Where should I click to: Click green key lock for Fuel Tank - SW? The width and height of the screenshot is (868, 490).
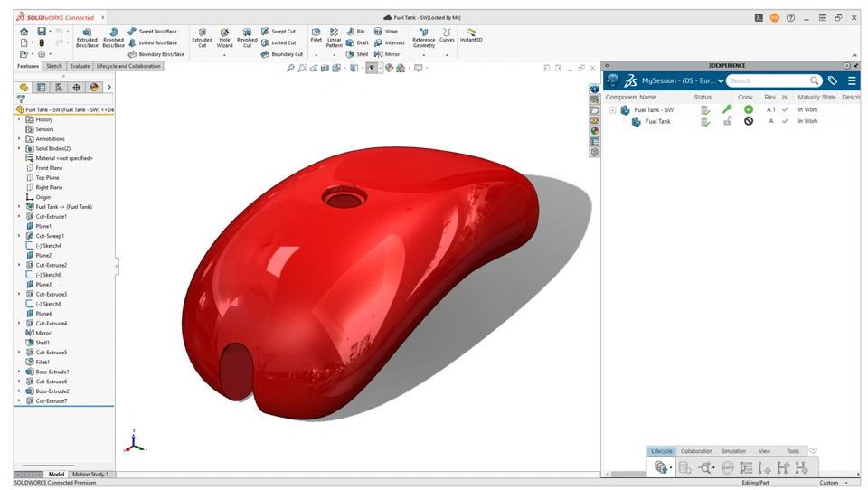pos(727,109)
